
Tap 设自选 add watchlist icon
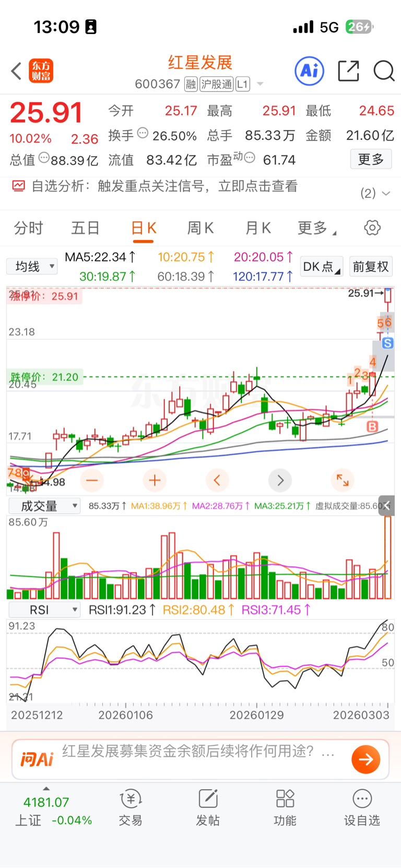(362, 808)
